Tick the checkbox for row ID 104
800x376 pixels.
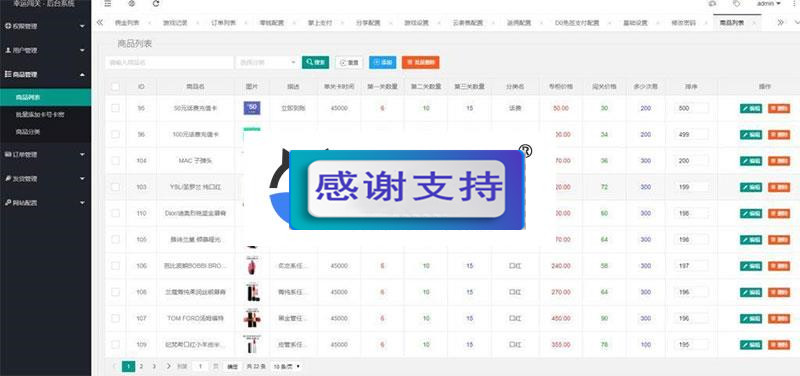coord(115,161)
